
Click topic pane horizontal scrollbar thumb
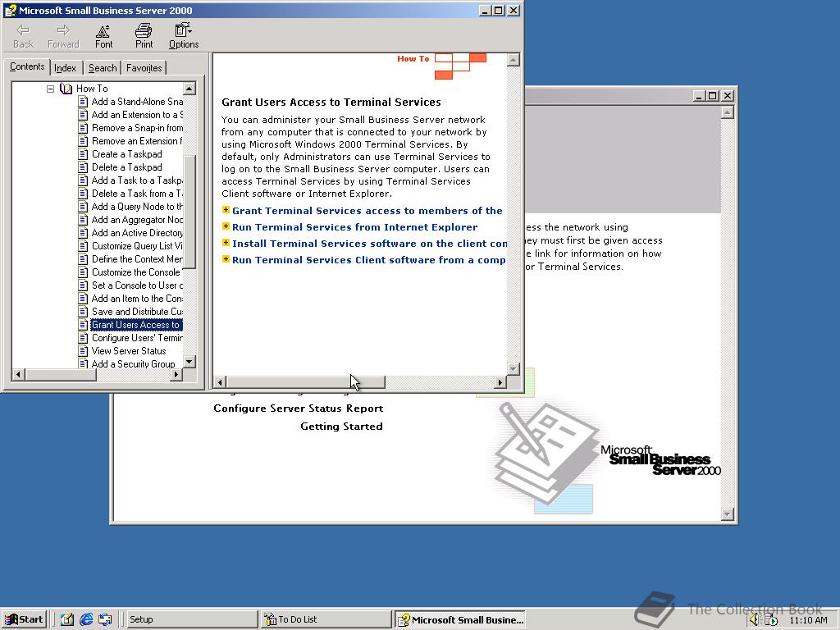(x=305, y=382)
